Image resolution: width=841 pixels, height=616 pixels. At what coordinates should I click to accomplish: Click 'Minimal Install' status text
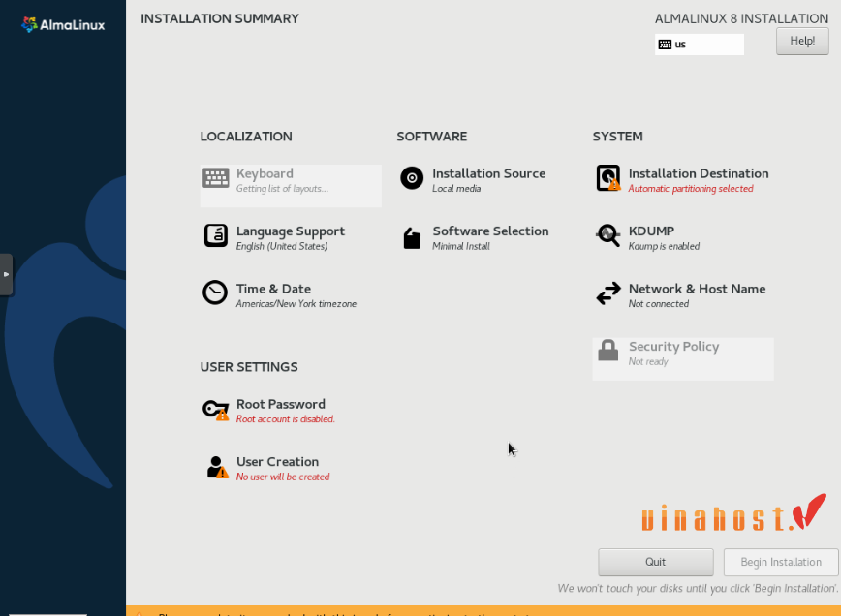[461, 246]
